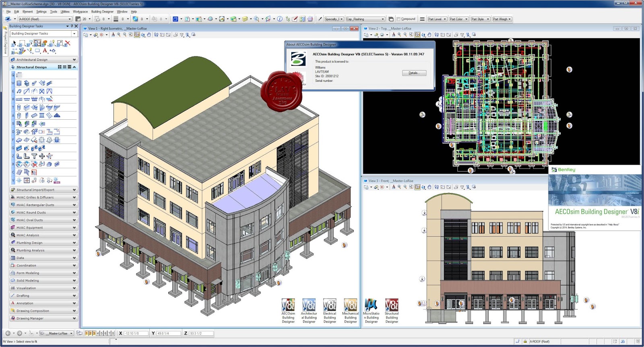This screenshot has width=644, height=347.
Task: Click the first icon in Structural Design row X
Action: [x=19, y=164]
